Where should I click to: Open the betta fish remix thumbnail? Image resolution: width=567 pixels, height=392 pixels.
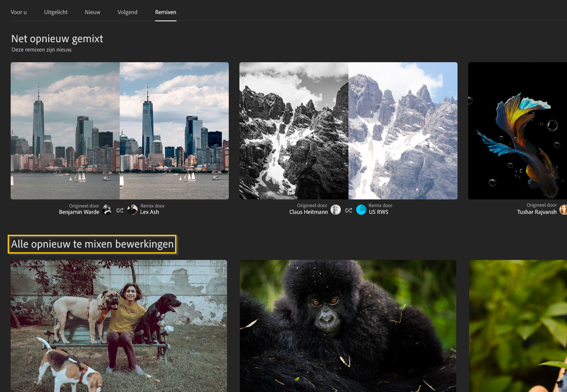(x=518, y=131)
